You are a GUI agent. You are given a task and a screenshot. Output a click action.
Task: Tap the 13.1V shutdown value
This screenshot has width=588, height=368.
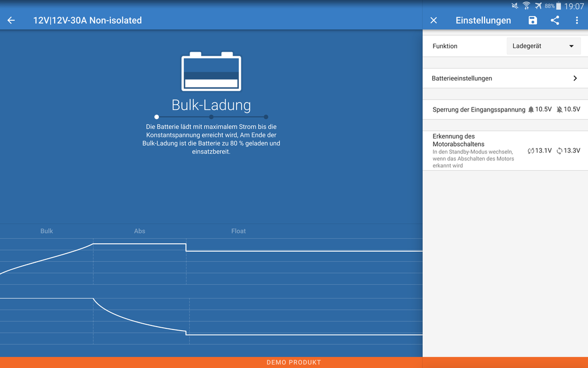pos(543,151)
